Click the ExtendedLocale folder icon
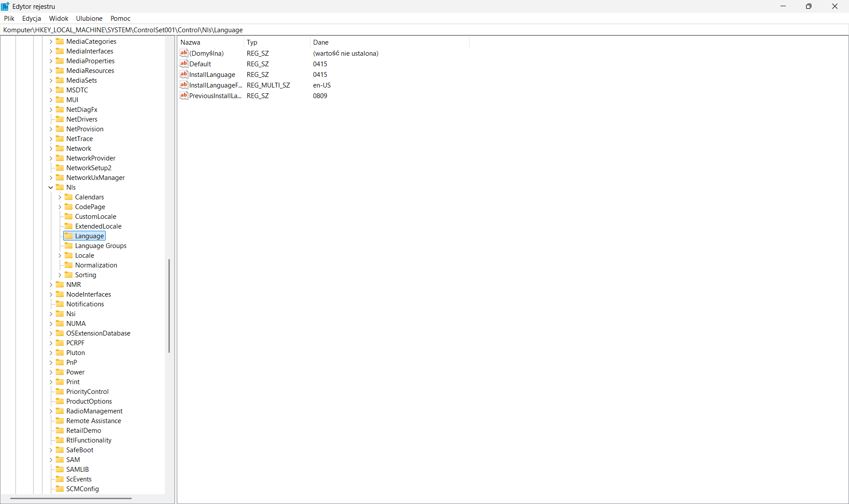 point(69,226)
